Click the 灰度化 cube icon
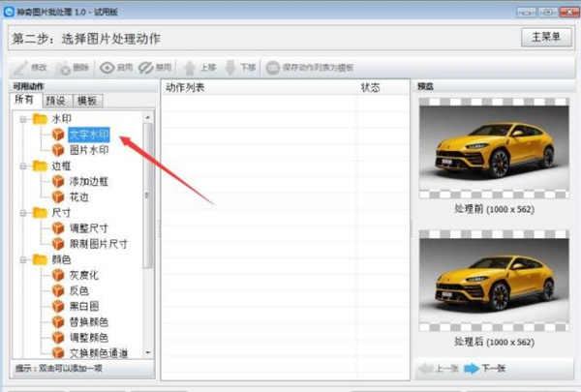The height and width of the screenshot is (392, 581). (58, 275)
